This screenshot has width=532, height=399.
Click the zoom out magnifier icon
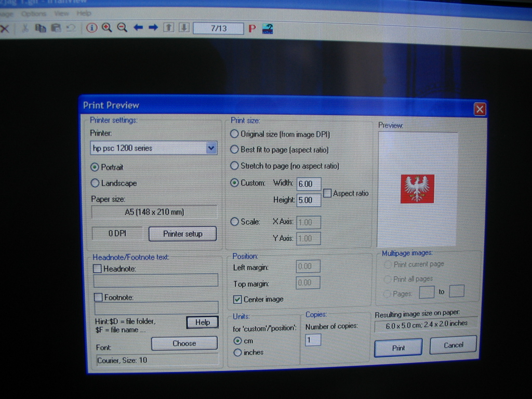122,28
